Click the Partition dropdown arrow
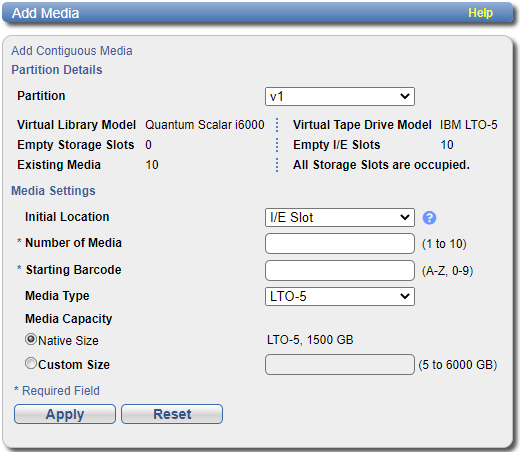 click(x=405, y=97)
